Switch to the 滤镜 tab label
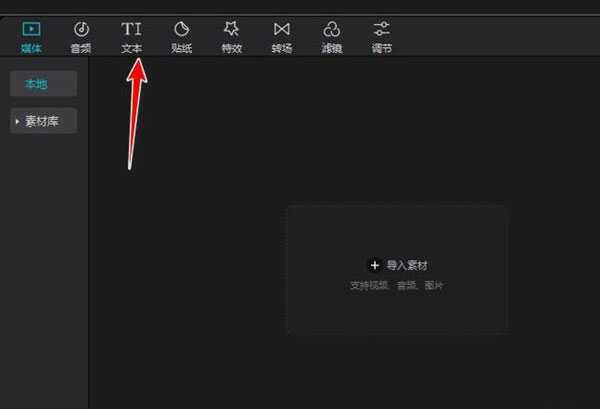 (331, 49)
